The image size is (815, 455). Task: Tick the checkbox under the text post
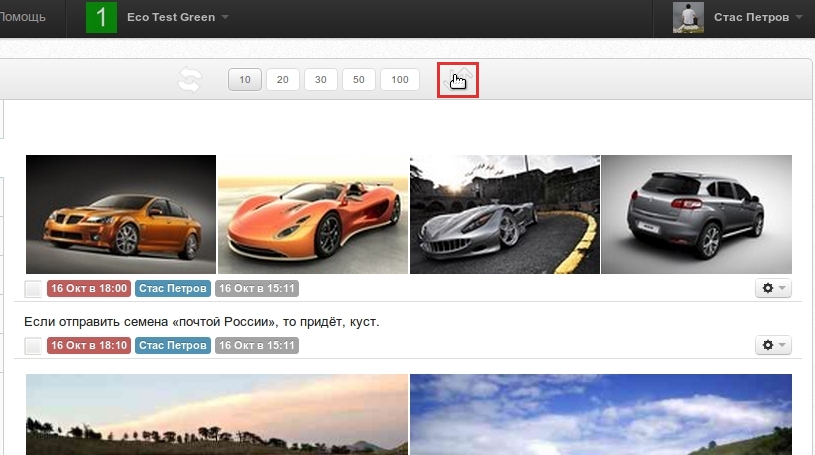pos(33,346)
